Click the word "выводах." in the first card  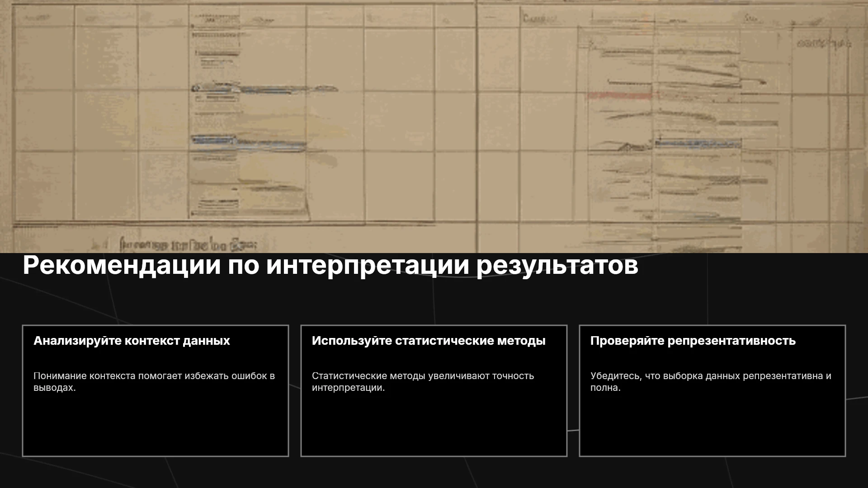pyautogui.click(x=54, y=388)
